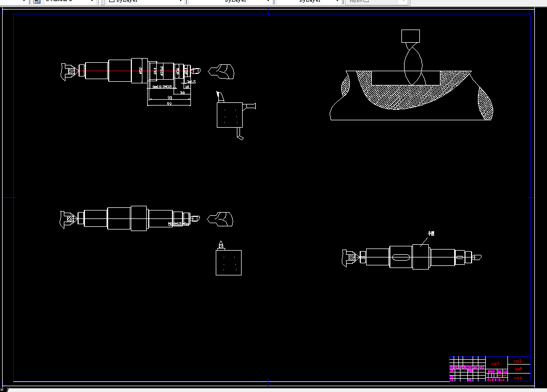
Task: Open the Standard text style dropdown
Action: click(70, 1)
